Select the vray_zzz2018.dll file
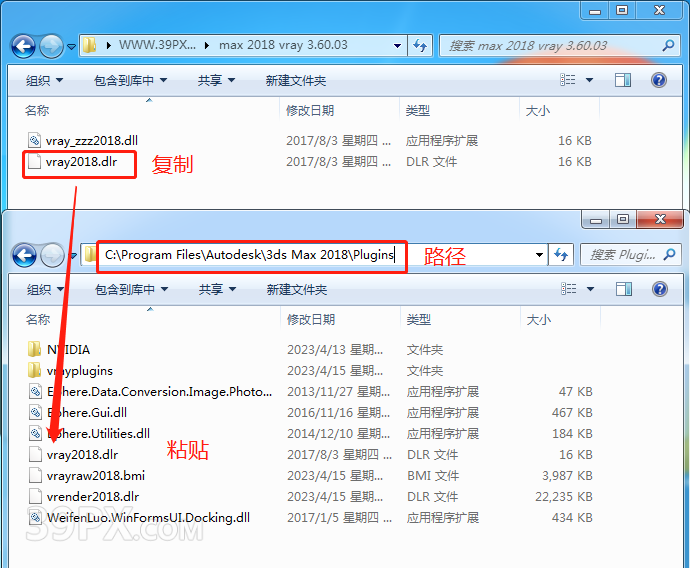The height and width of the screenshot is (568, 690). pos(91,141)
